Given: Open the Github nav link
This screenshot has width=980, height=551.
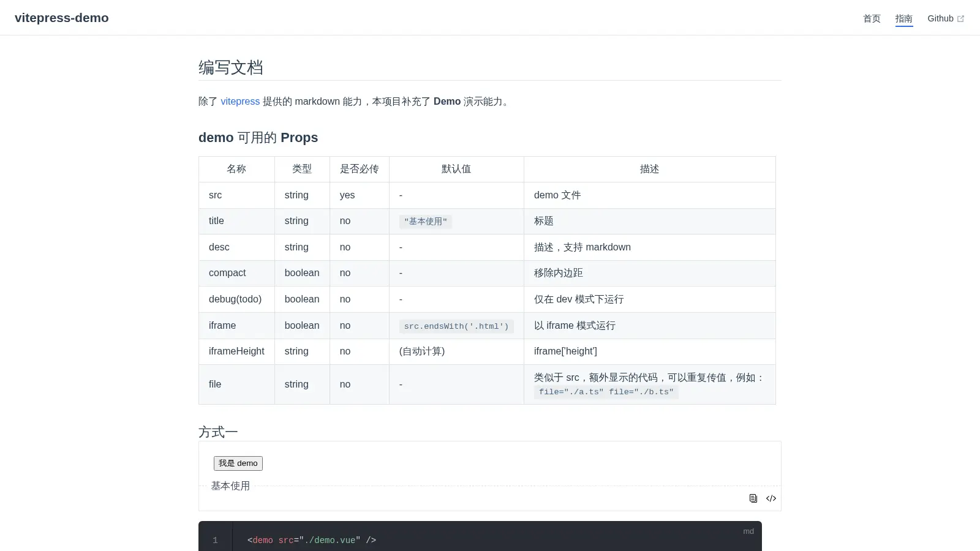Looking at the screenshot, I should click(946, 18).
